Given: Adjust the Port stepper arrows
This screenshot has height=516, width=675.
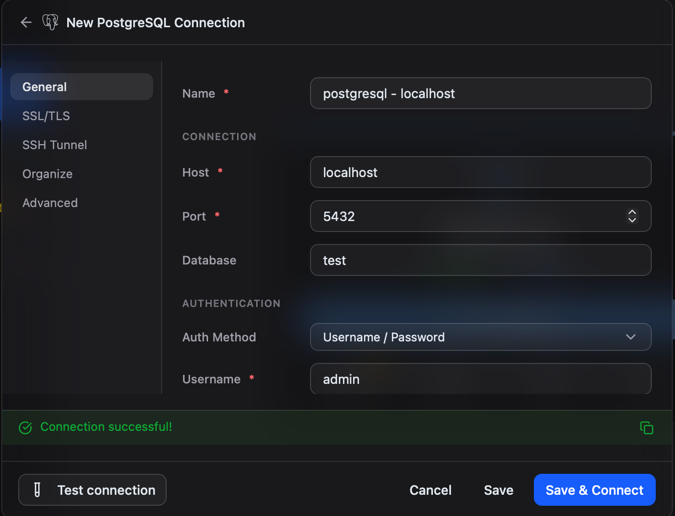Looking at the screenshot, I should 632,216.
